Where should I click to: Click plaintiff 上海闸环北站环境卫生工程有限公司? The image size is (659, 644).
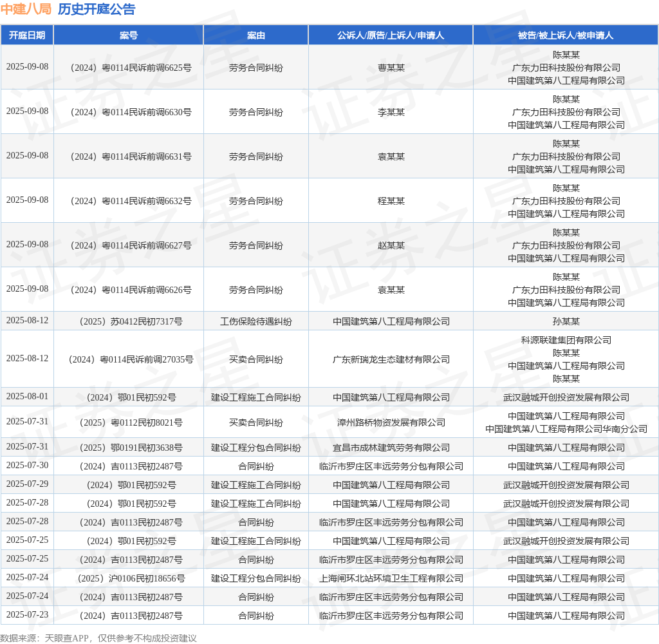(x=391, y=579)
